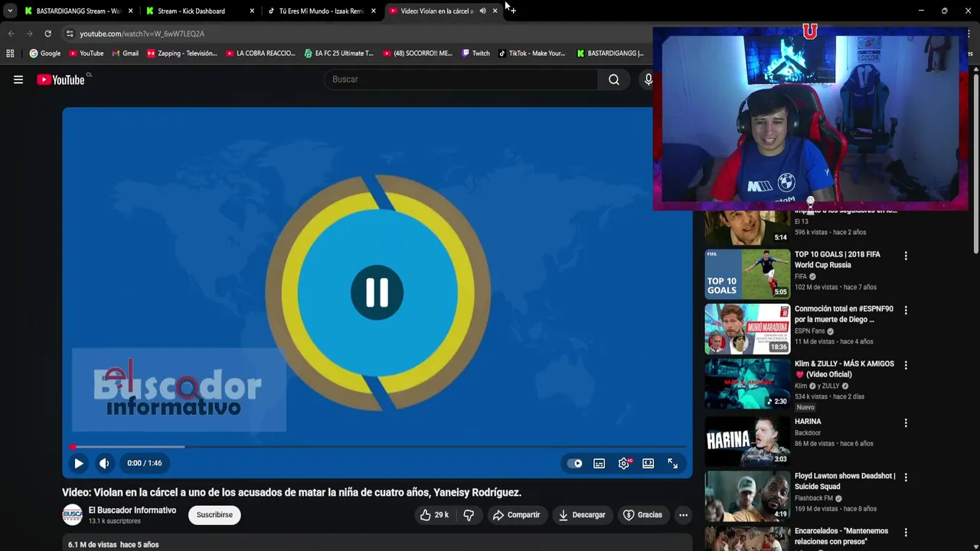Go back to the previous page
980x551 pixels.
pos(11,34)
